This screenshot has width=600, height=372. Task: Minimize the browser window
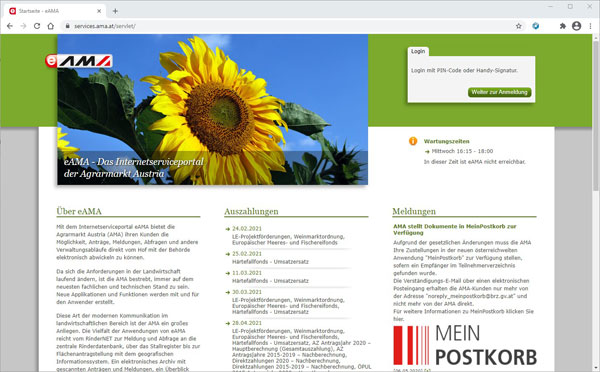[x=550, y=7]
